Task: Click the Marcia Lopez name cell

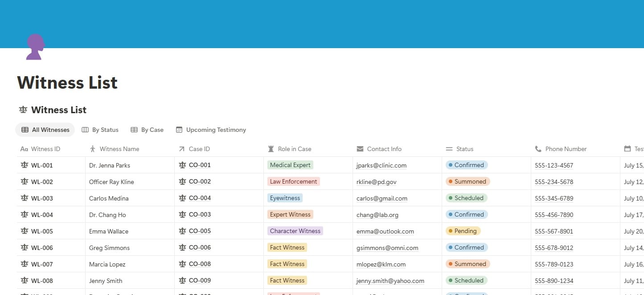Action: point(130,264)
